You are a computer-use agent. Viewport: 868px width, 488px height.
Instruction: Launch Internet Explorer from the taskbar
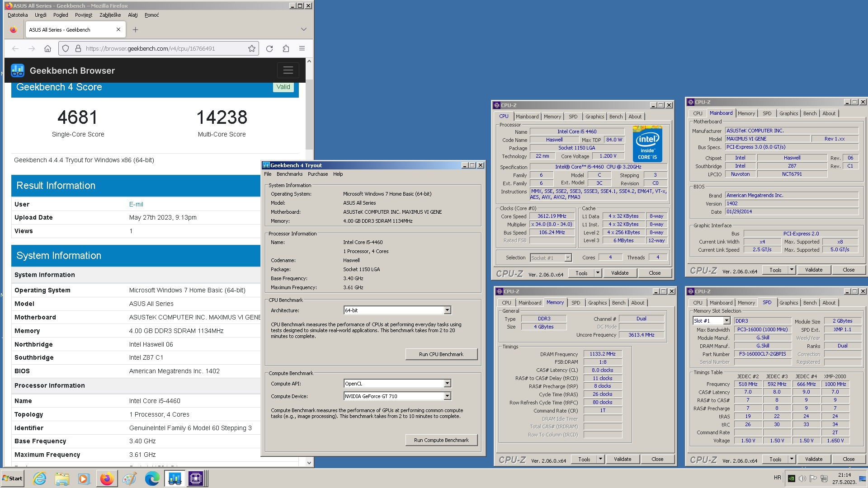(x=40, y=479)
